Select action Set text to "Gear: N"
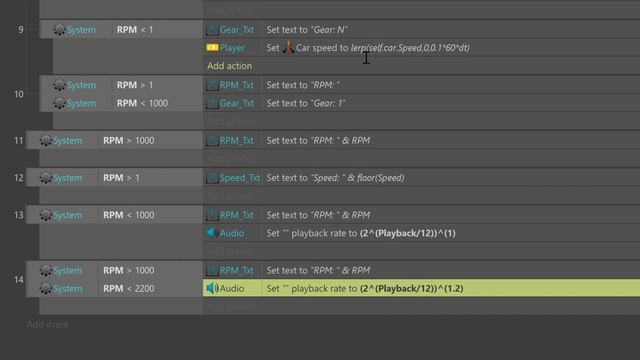640x360 pixels. pos(307,30)
